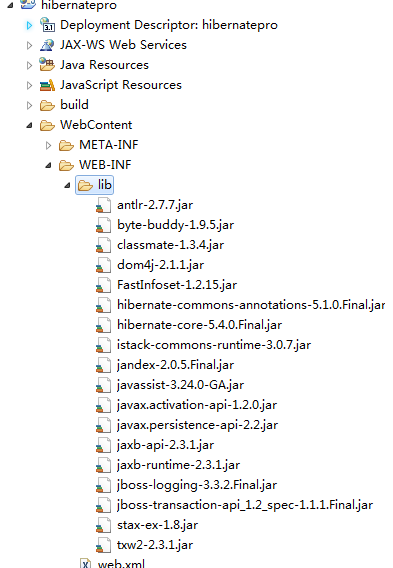Select javax.activation-api-1.2.0.jar file name
The height and width of the screenshot is (568, 393).
coord(197,405)
